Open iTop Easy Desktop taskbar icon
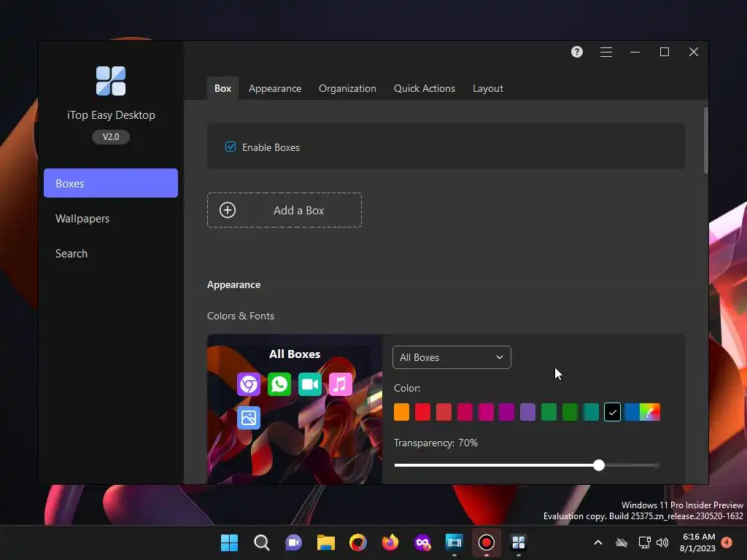This screenshot has height=560, width=747. tap(519, 542)
